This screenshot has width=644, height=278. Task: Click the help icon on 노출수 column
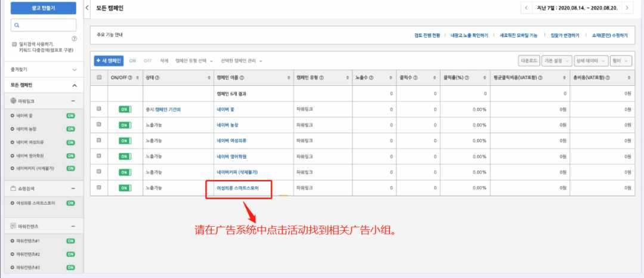point(371,78)
